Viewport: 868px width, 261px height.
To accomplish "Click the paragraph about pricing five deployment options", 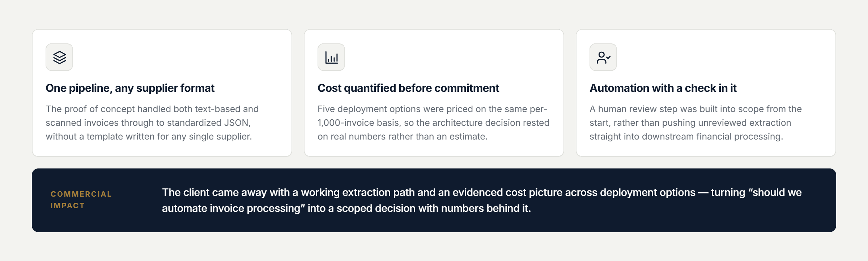I will [x=433, y=123].
